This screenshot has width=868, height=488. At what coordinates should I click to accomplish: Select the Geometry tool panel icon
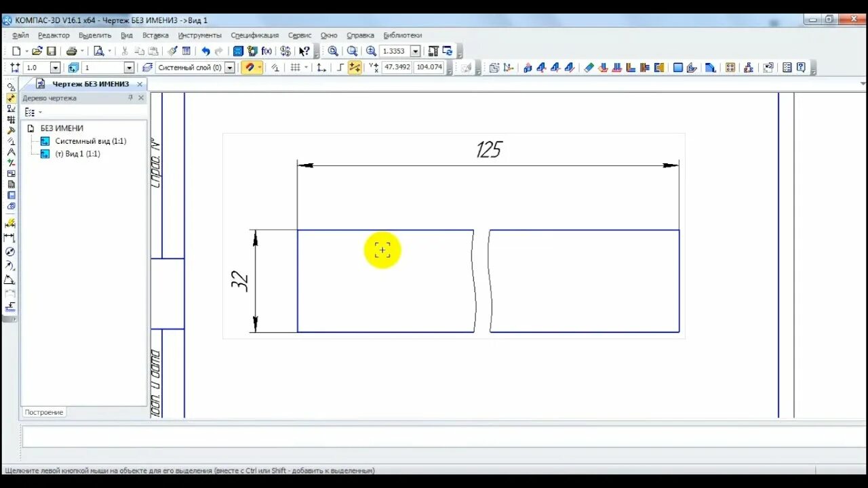(x=11, y=87)
